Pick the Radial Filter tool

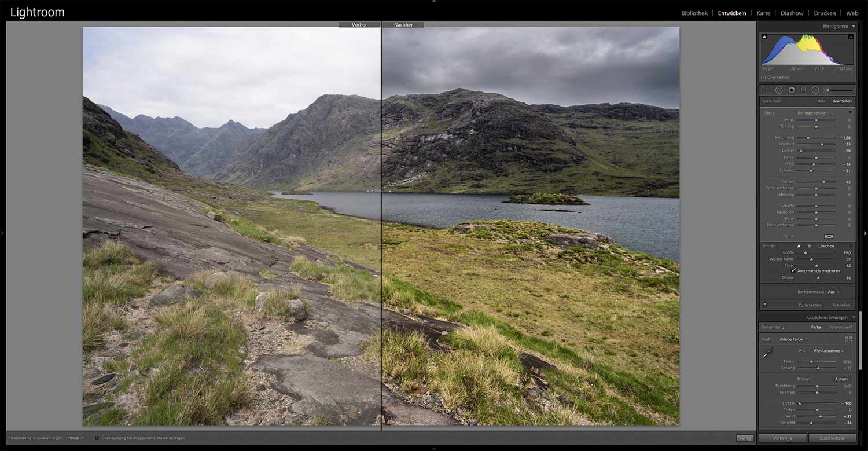pos(815,90)
